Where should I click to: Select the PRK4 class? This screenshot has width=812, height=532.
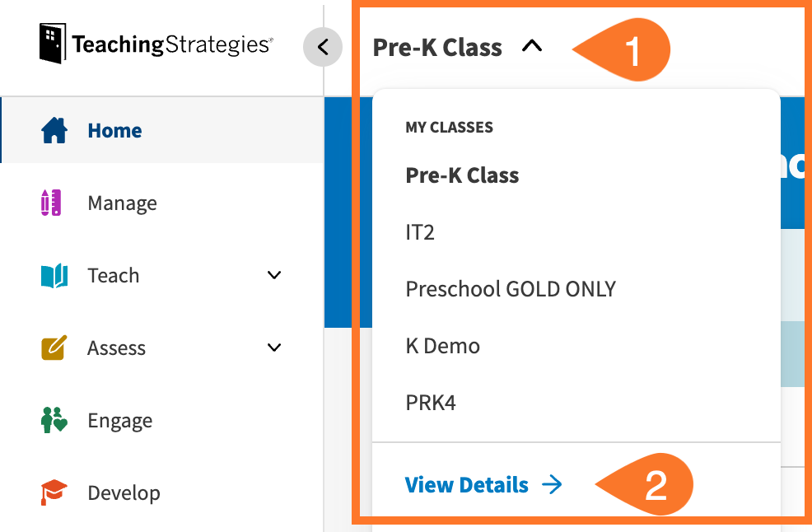(431, 403)
